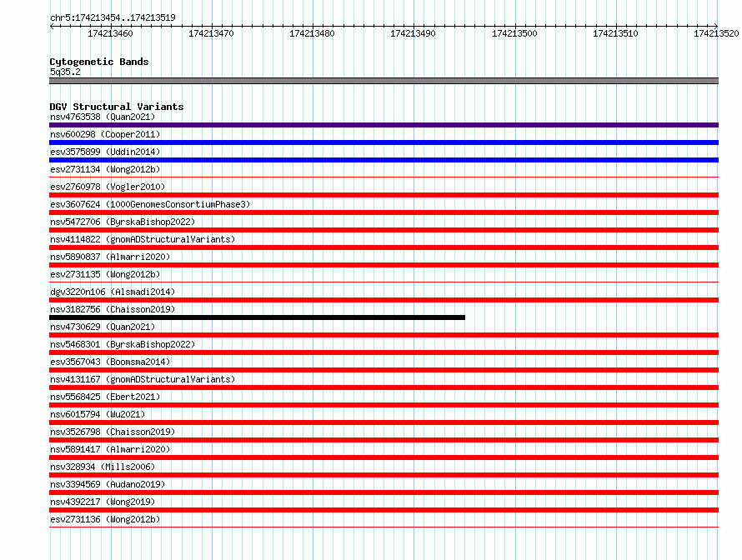Viewport: 742px width, 560px height.
Task: Click the blue bar under nsv600298
Action: (x=384, y=142)
